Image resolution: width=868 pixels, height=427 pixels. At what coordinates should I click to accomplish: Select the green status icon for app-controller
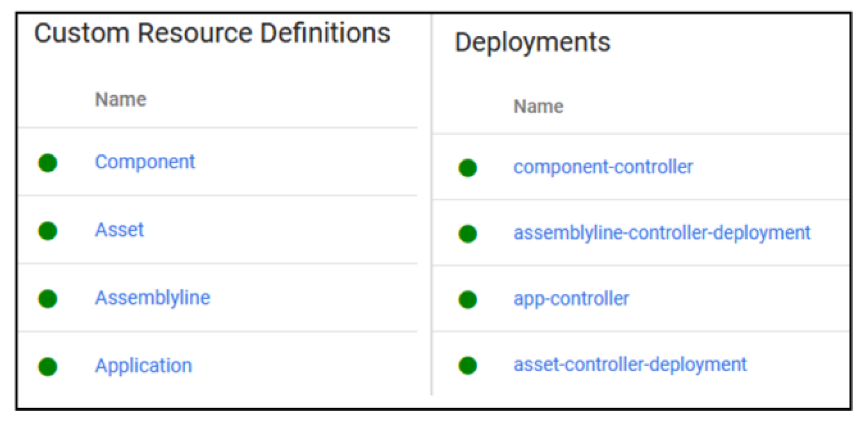click(468, 299)
